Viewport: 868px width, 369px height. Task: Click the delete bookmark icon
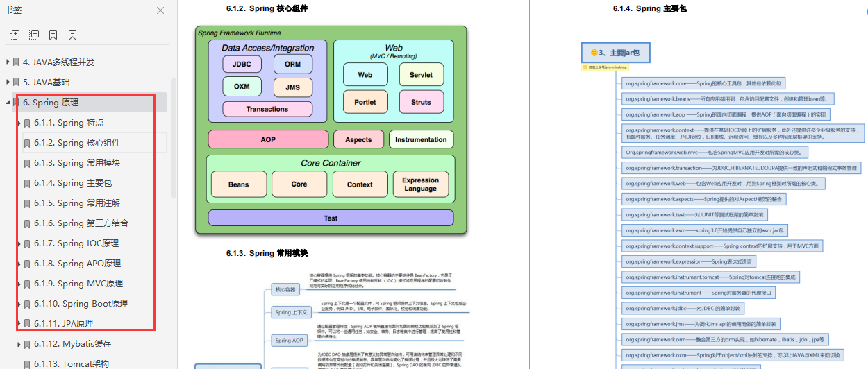click(x=73, y=34)
